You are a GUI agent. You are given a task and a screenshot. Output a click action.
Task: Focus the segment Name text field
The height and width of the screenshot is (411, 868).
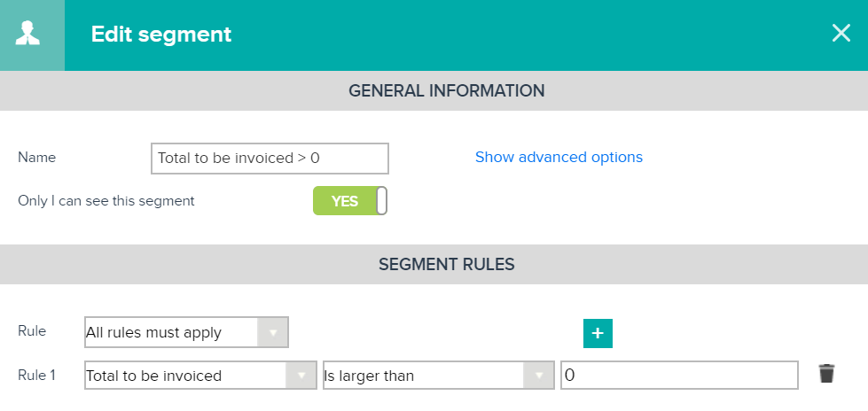point(270,159)
